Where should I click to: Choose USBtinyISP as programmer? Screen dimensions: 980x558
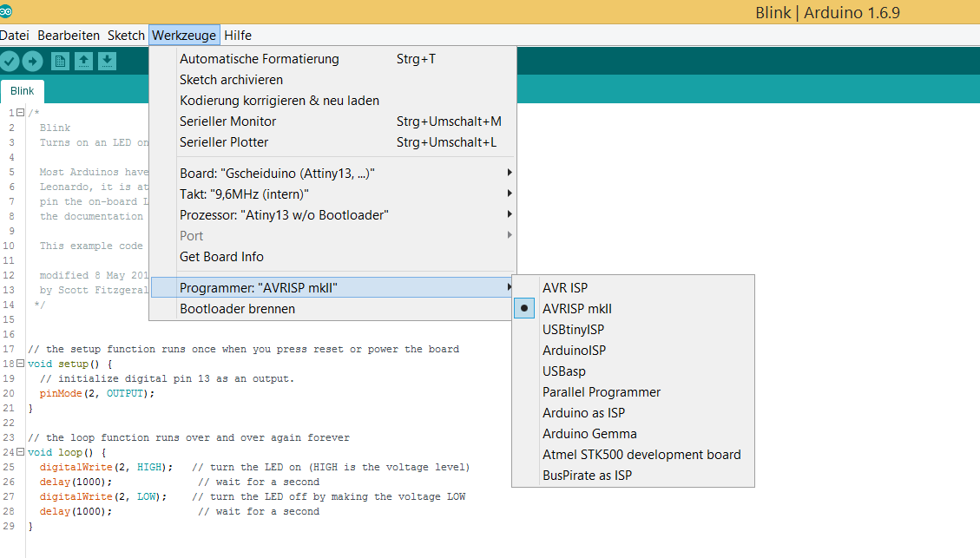pyautogui.click(x=633, y=329)
